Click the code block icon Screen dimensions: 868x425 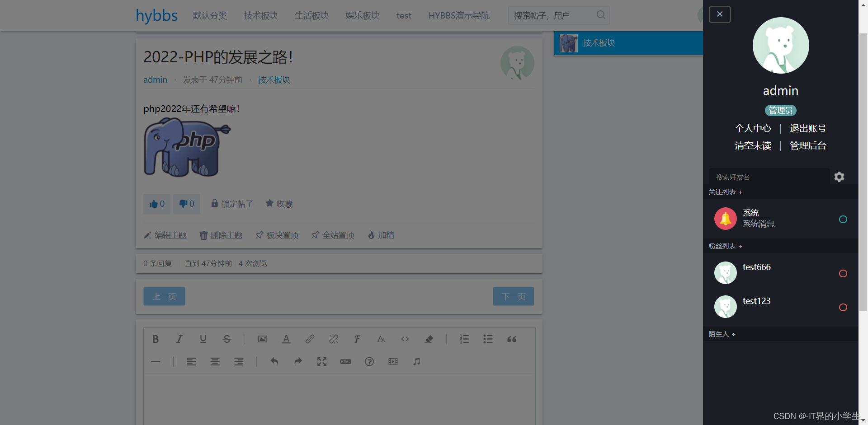(405, 339)
